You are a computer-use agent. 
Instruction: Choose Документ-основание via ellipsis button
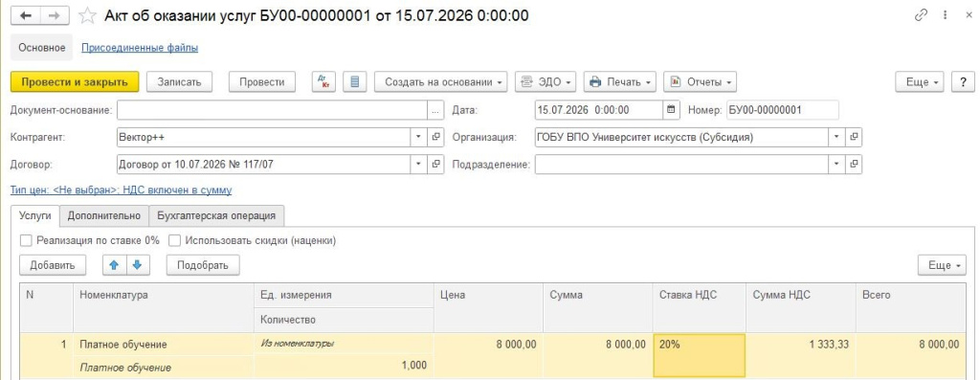tap(435, 111)
